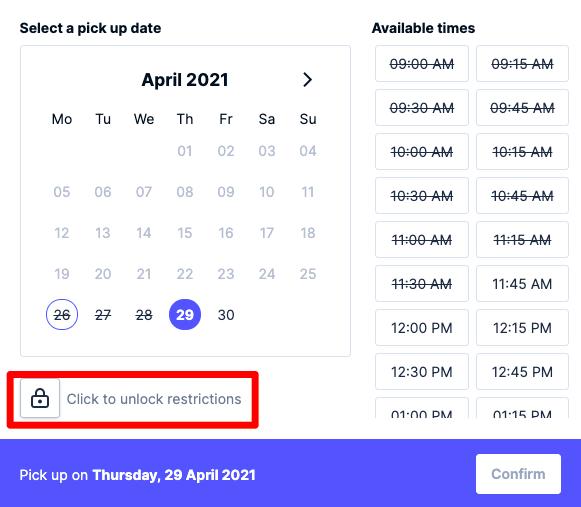
Task: Select the highlighted date 29
Action: tap(185, 315)
